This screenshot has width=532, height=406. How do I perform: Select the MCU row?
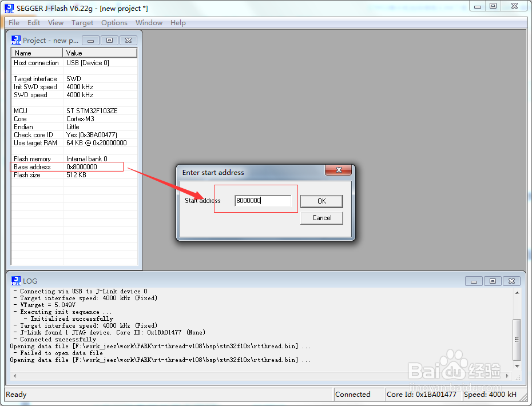[74, 111]
